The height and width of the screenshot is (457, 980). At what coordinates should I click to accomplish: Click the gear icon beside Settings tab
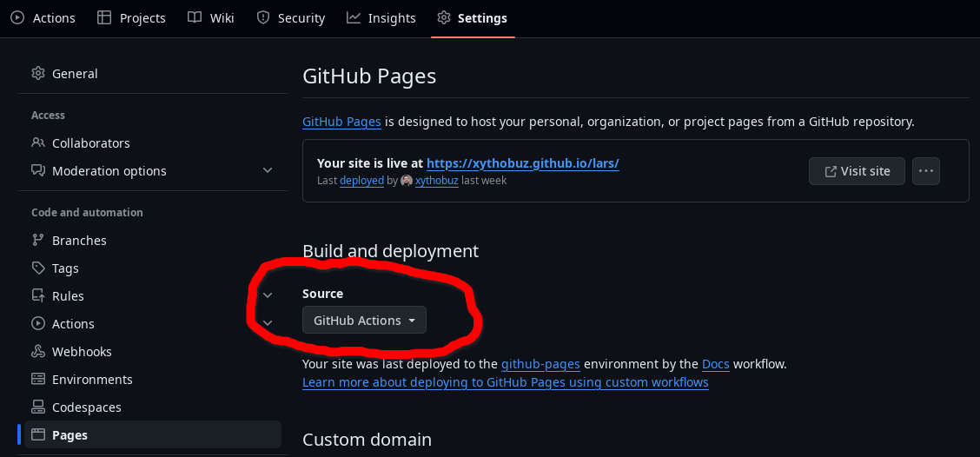(444, 17)
